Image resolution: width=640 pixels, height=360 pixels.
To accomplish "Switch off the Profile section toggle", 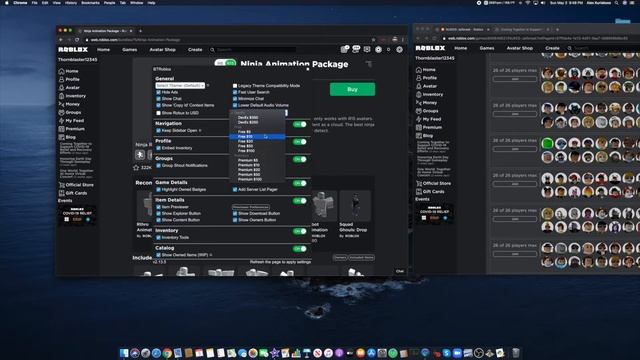I will pyautogui.click(x=300, y=142).
